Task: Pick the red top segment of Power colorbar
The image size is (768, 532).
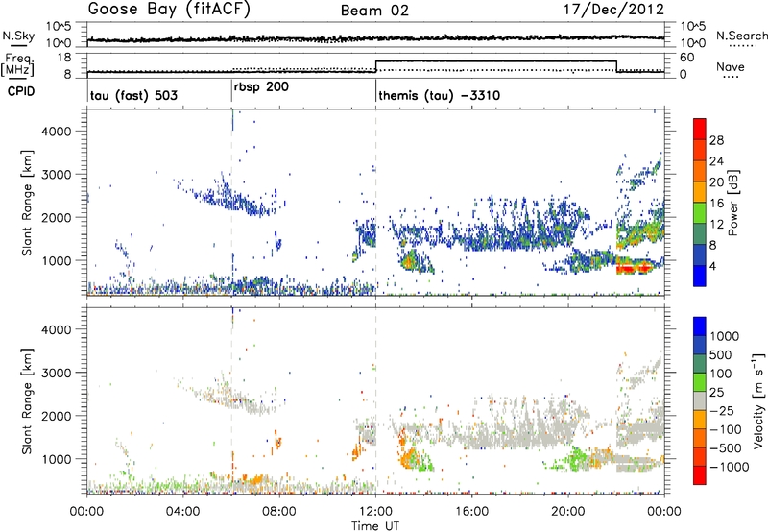Action: pyautogui.click(x=700, y=129)
